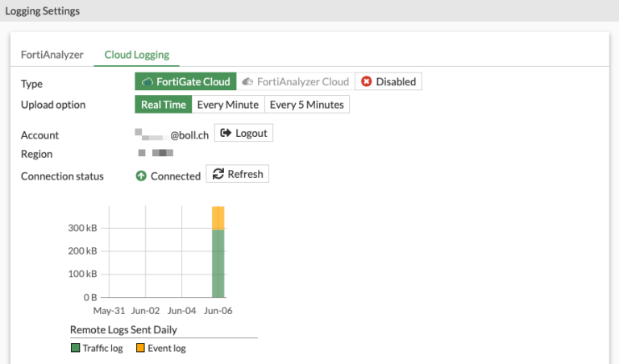
Task: Click the orange Event log legend swatch
Action: pyautogui.click(x=139, y=349)
